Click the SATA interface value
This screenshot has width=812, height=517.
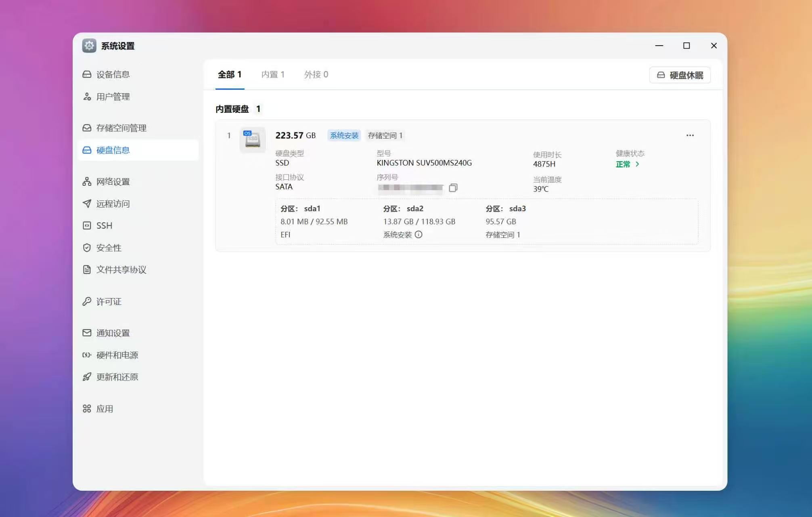(284, 187)
